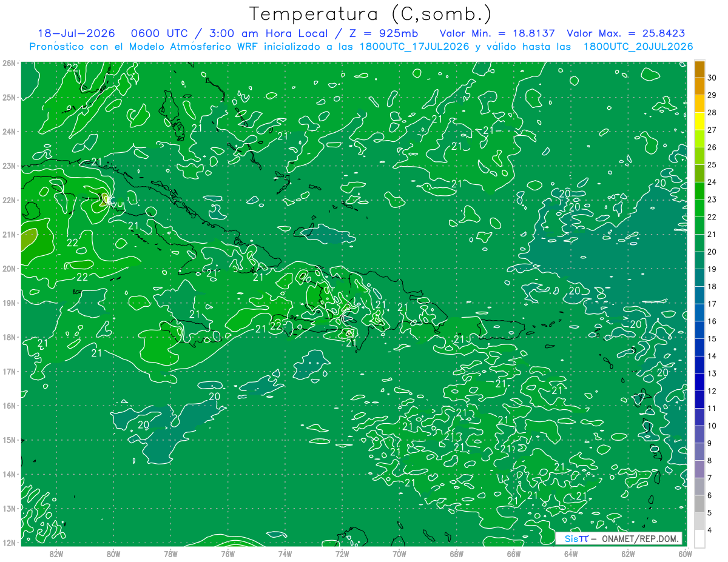The image size is (728, 562).
Task: Click the "18N" latitude axis label
Action: (x=9, y=337)
